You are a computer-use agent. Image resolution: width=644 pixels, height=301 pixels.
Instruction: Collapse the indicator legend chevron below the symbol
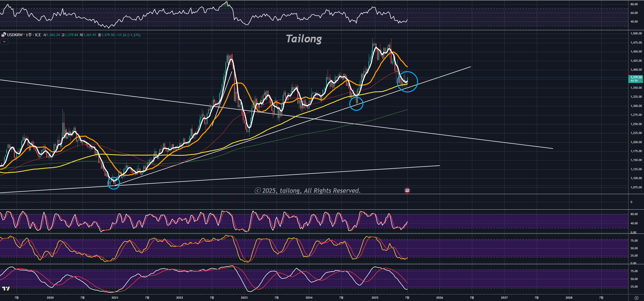[x=4, y=41]
